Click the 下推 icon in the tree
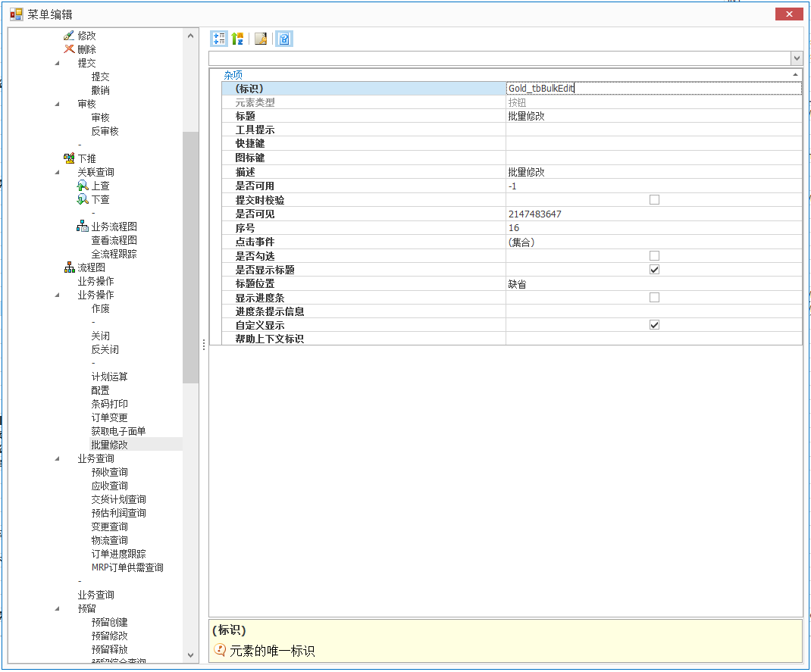811x672 pixels. 69,158
